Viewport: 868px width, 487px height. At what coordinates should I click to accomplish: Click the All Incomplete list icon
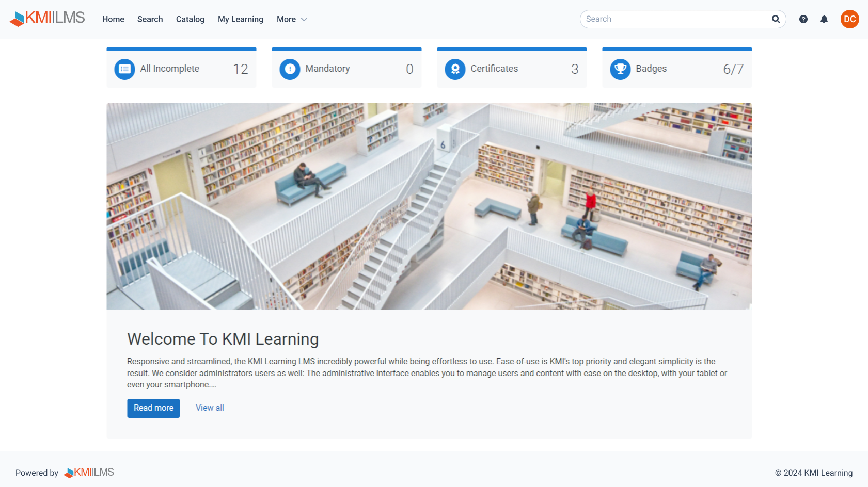(x=124, y=69)
